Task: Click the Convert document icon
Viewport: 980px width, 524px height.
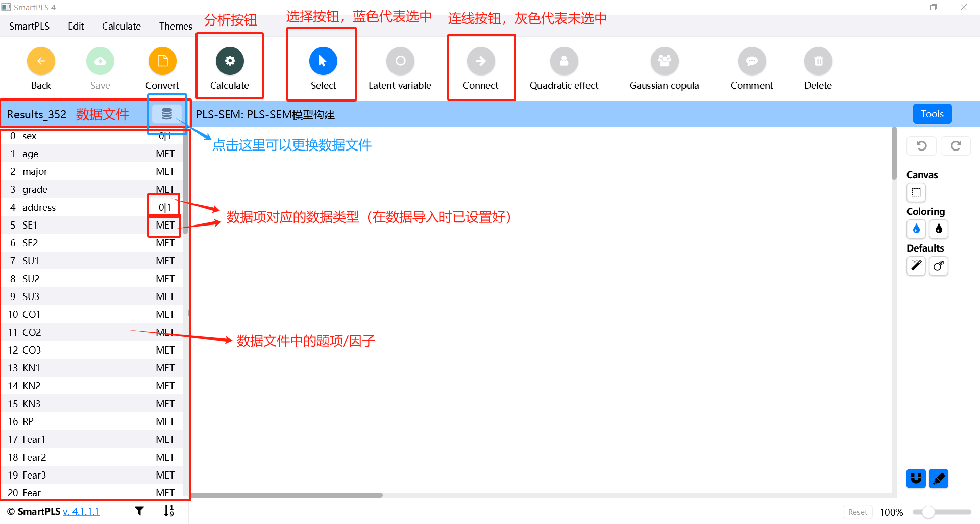Action: tap(162, 61)
